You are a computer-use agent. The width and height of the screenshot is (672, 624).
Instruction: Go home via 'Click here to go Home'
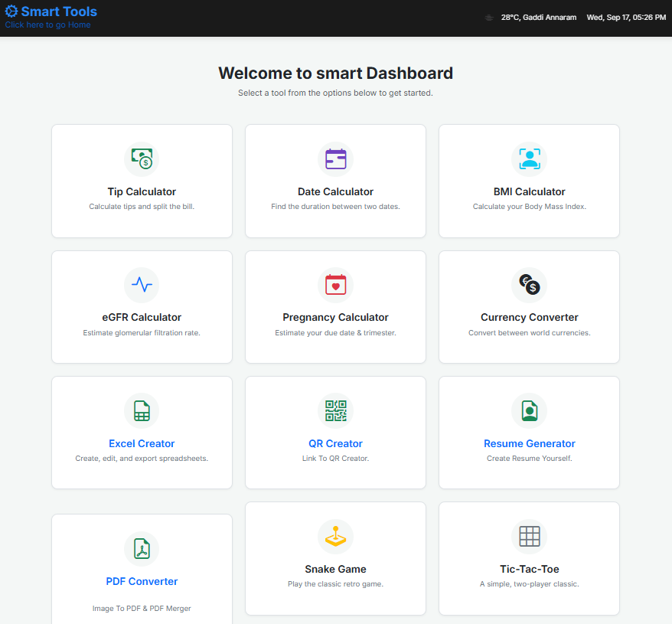[x=47, y=25]
